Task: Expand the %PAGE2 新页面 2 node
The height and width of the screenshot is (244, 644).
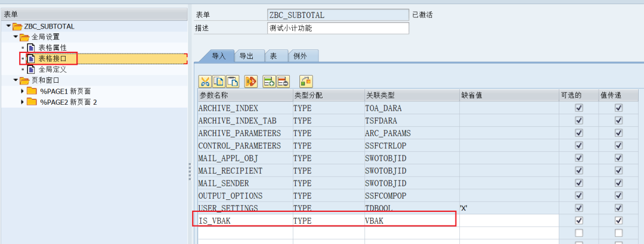Action: (22, 102)
